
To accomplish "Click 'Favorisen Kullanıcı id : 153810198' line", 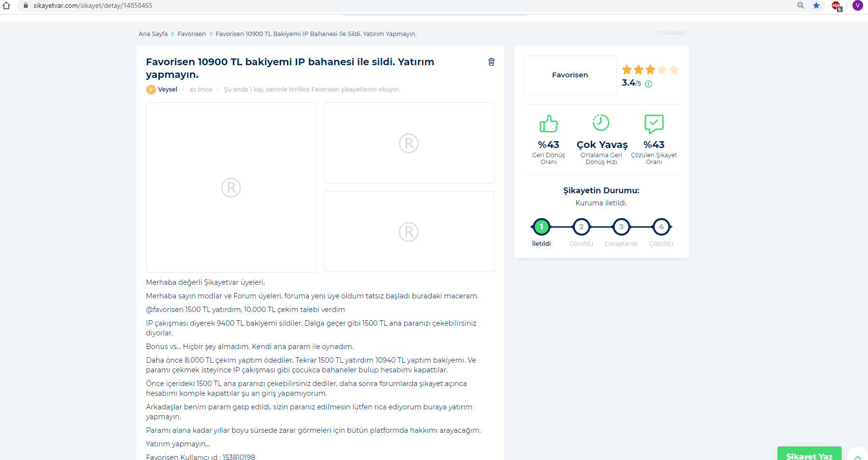I will tap(201, 457).
